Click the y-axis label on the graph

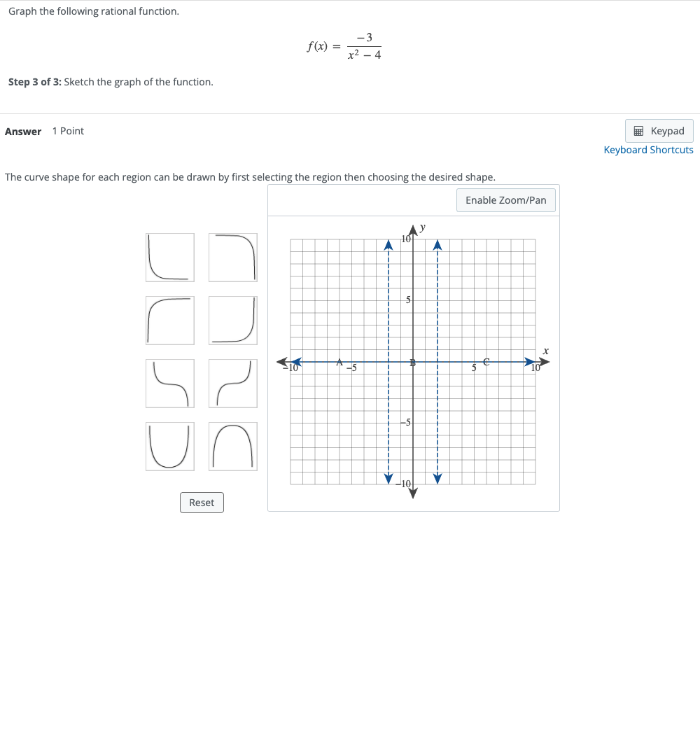pos(421,226)
